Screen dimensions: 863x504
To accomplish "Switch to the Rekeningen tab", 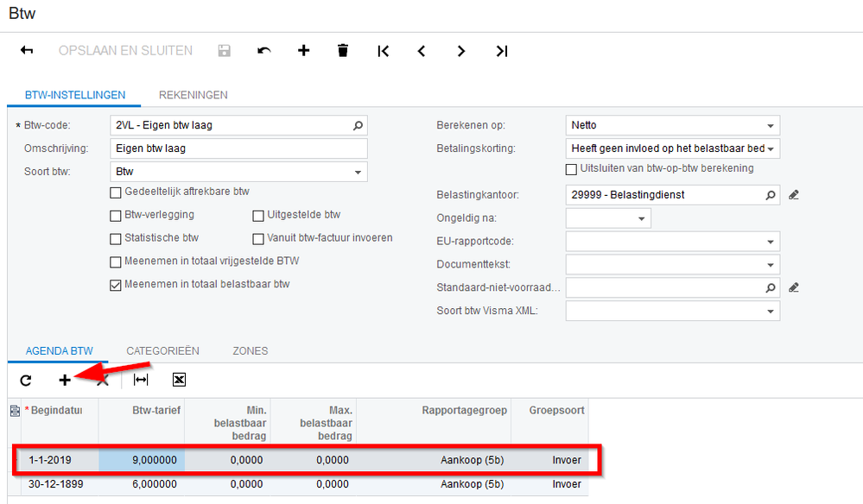I will pos(194,95).
